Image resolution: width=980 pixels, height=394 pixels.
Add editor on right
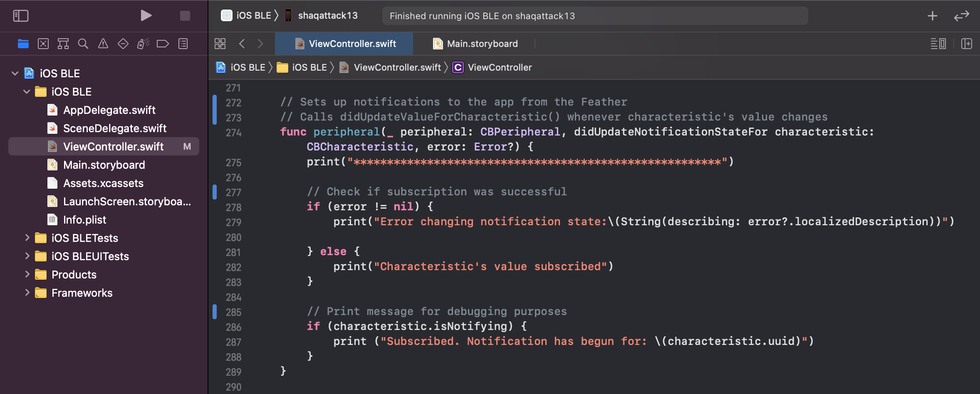point(967,44)
